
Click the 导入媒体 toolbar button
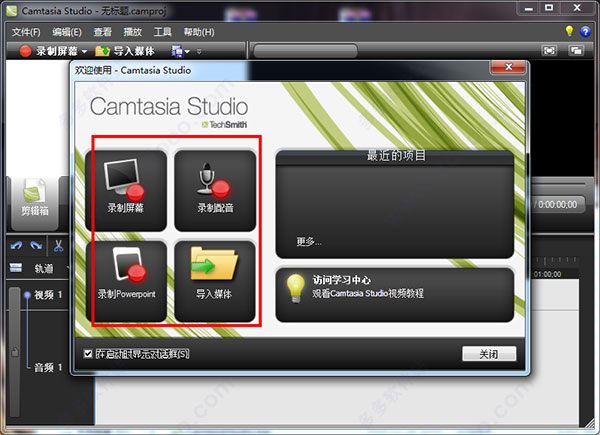click(125, 51)
